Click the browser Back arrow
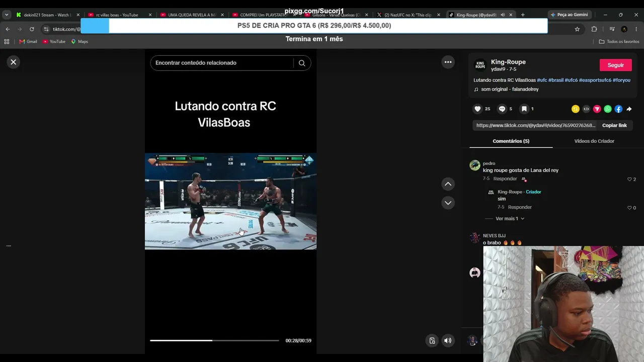The height and width of the screenshot is (362, 644). tap(8, 29)
